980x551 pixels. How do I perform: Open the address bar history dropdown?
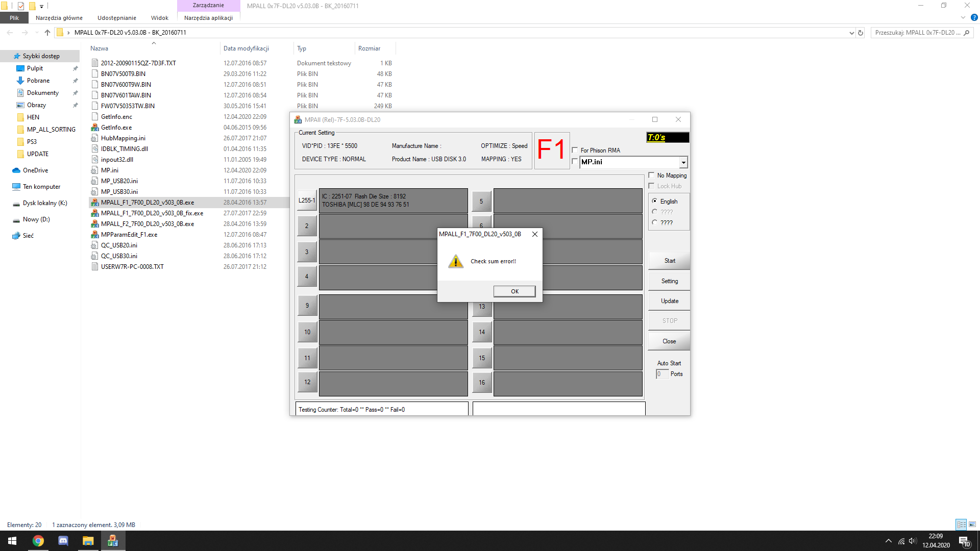point(851,33)
